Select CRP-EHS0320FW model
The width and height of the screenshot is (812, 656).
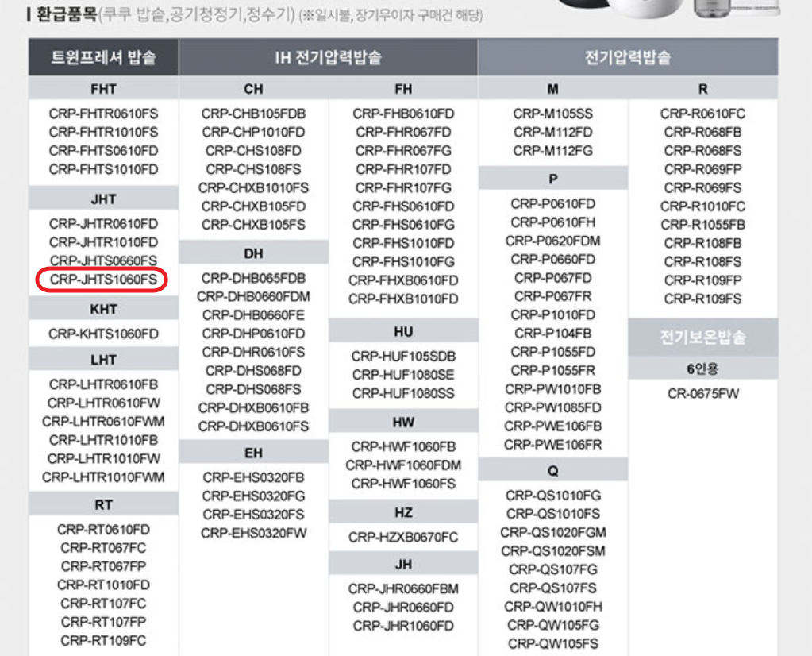coord(254,533)
